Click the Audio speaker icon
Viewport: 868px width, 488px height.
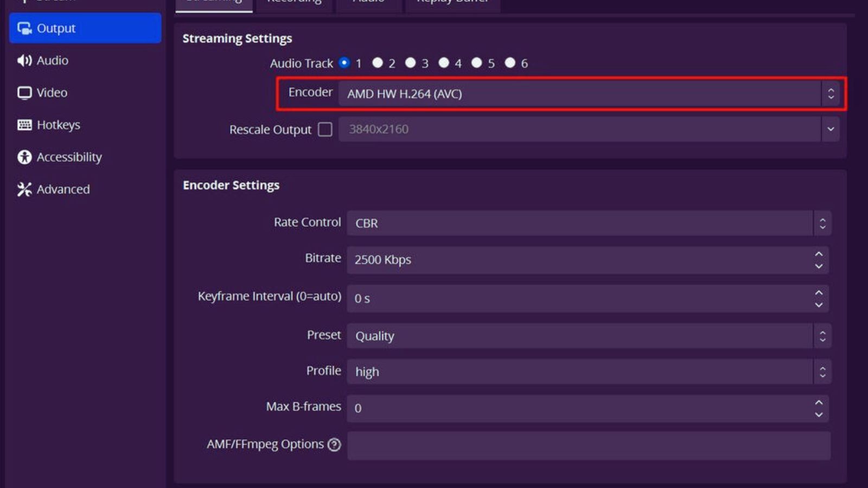tap(24, 60)
